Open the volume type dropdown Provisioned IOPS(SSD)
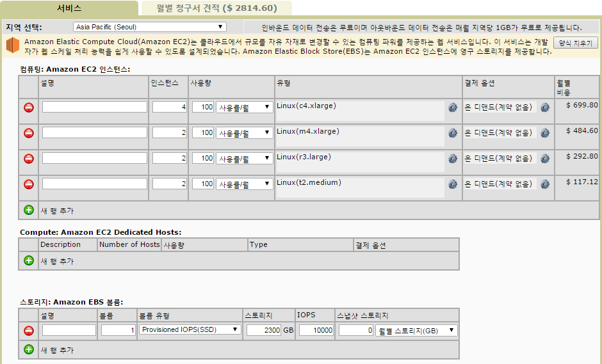602x364 pixels. [190, 329]
